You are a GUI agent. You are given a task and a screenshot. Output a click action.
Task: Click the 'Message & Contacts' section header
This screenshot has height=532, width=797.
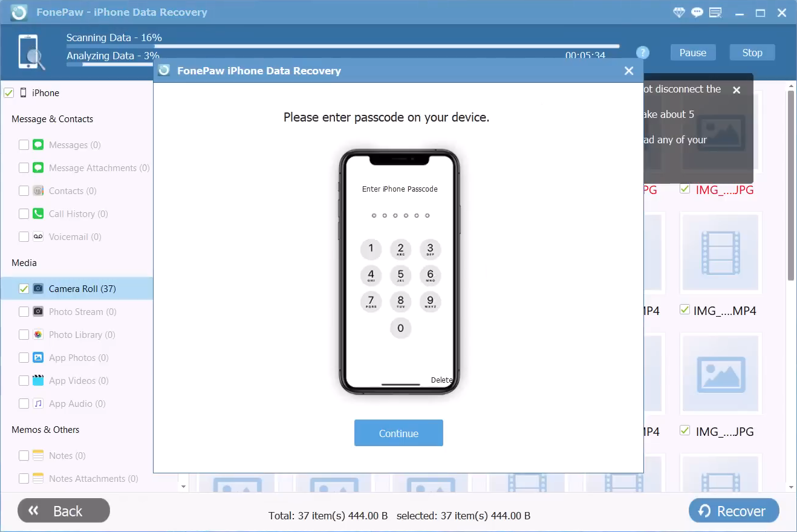pyautogui.click(x=53, y=119)
